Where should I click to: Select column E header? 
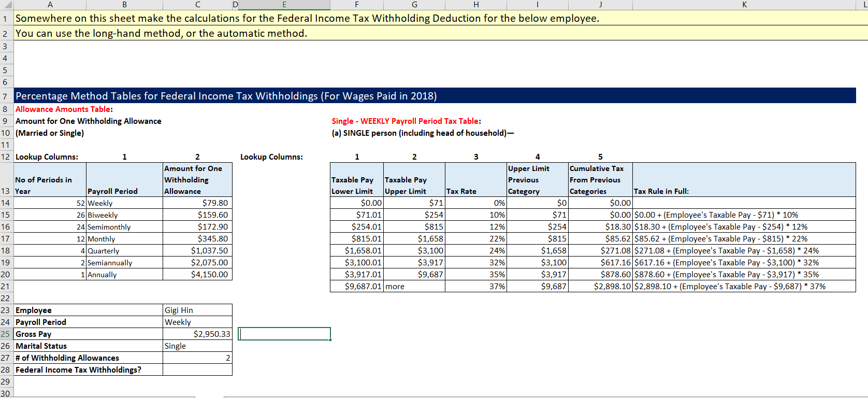click(x=284, y=5)
